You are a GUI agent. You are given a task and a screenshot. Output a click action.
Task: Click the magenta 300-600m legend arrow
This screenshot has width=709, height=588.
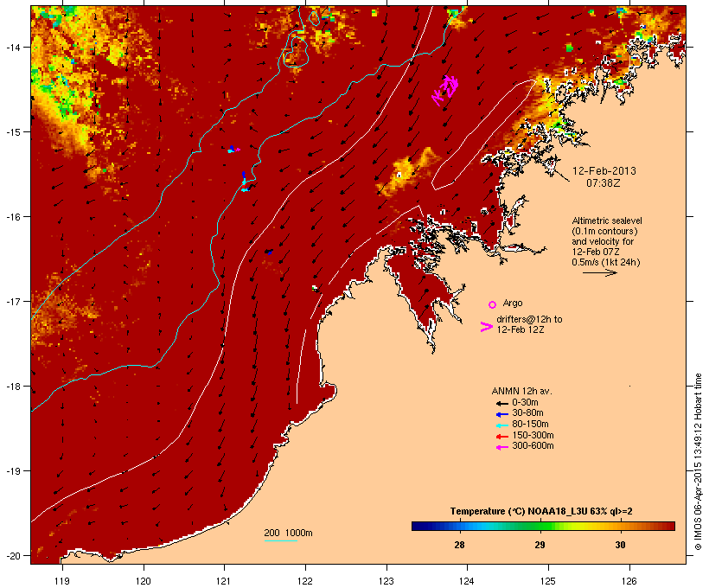501,447
